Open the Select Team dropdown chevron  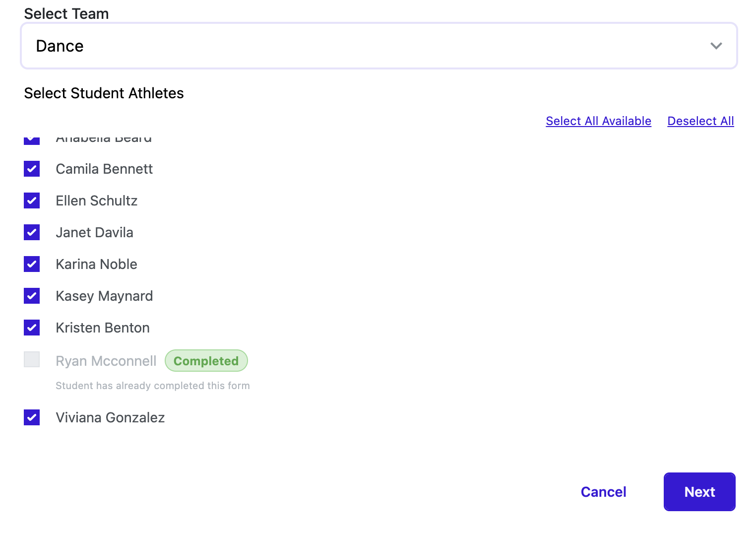click(x=716, y=46)
